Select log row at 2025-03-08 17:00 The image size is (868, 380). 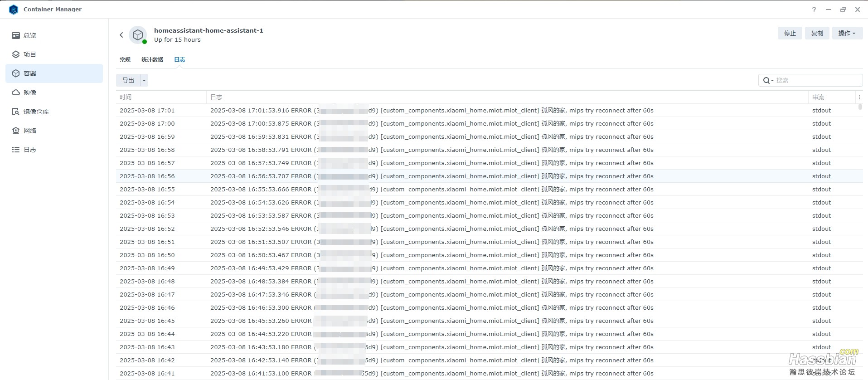tap(489, 123)
